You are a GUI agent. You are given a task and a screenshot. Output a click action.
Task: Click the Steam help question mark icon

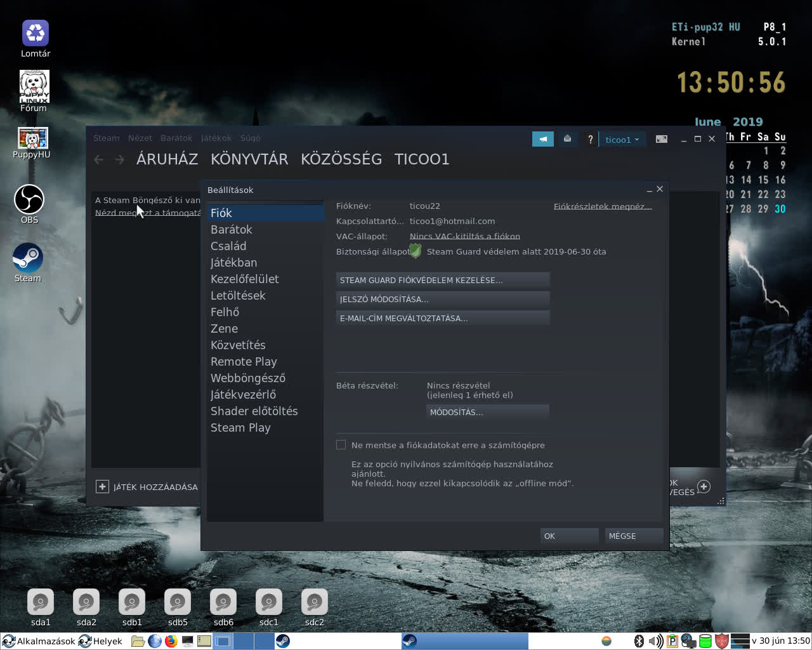pos(590,139)
